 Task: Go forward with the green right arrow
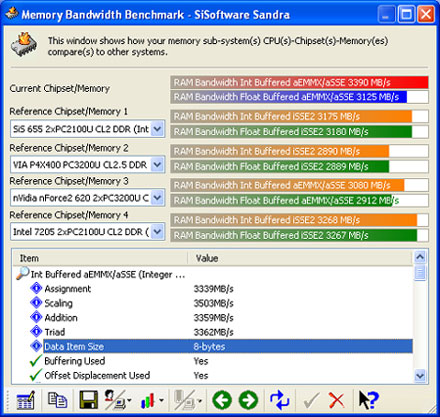pyautogui.click(x=248, y=400)
